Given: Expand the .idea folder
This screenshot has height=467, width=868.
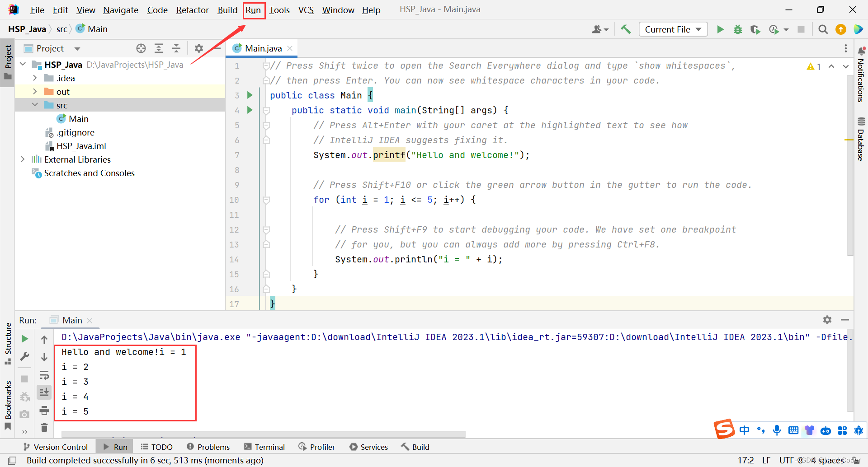Looking at the screenshot, I should pos(35,78).
